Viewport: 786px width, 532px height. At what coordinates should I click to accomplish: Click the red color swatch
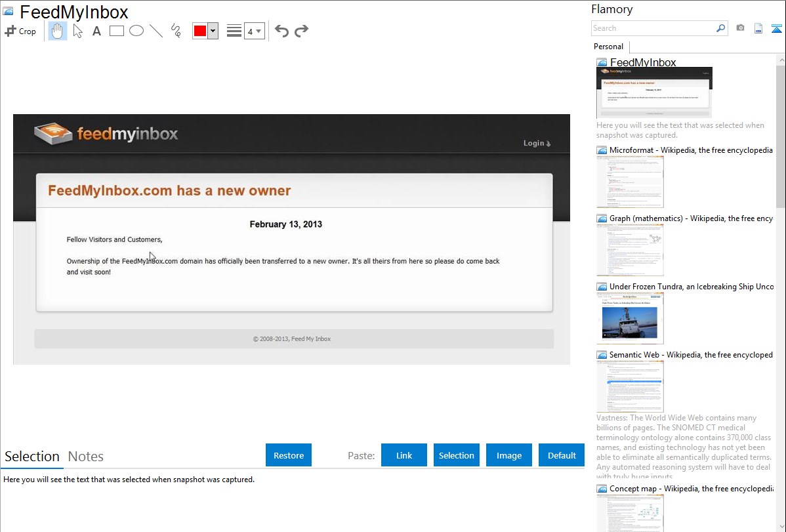tap(200, 31)
